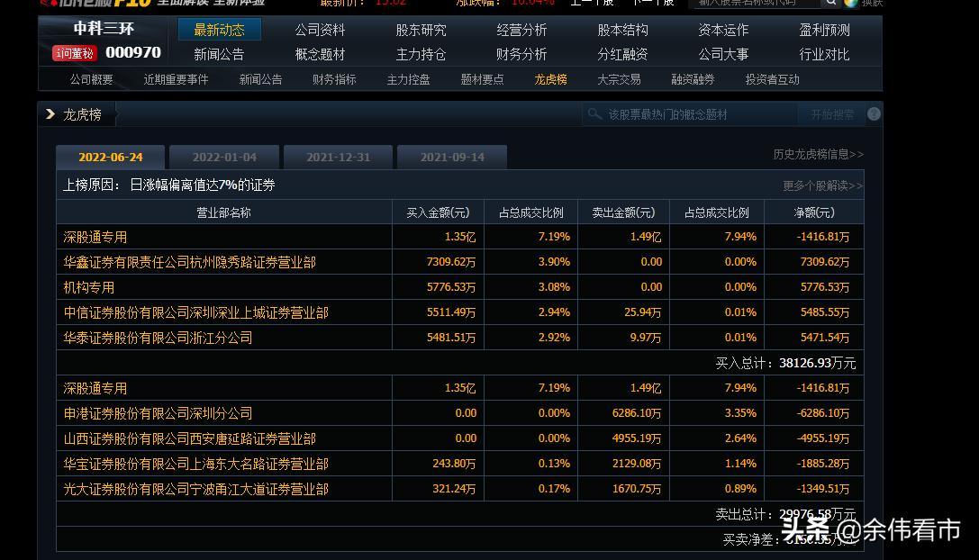
Task: Select the highlighted 龙虎榜 sub-tab
Action: coord(550,79)
